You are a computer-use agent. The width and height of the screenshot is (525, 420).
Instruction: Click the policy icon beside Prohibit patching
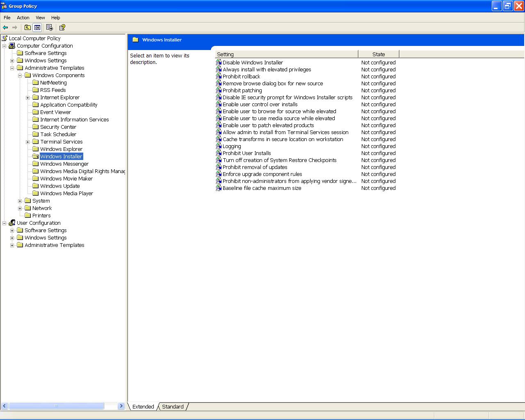[219, 90]
